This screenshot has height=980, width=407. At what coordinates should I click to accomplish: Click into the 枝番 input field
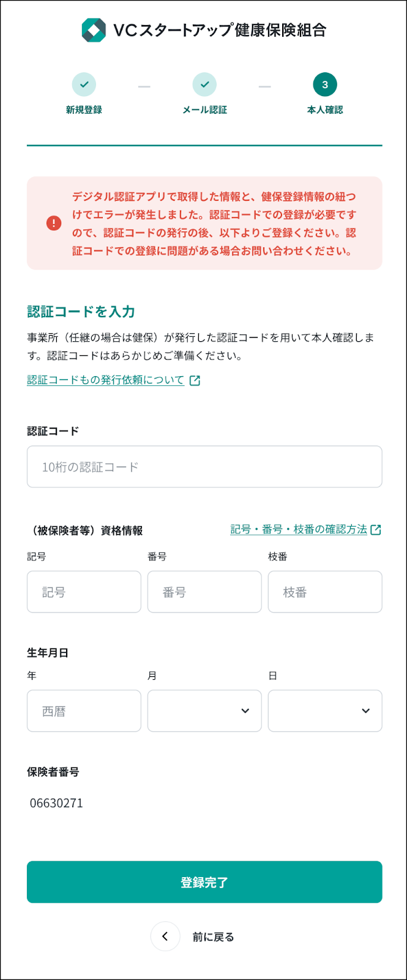pyautogui.click(x=325, y=592)
